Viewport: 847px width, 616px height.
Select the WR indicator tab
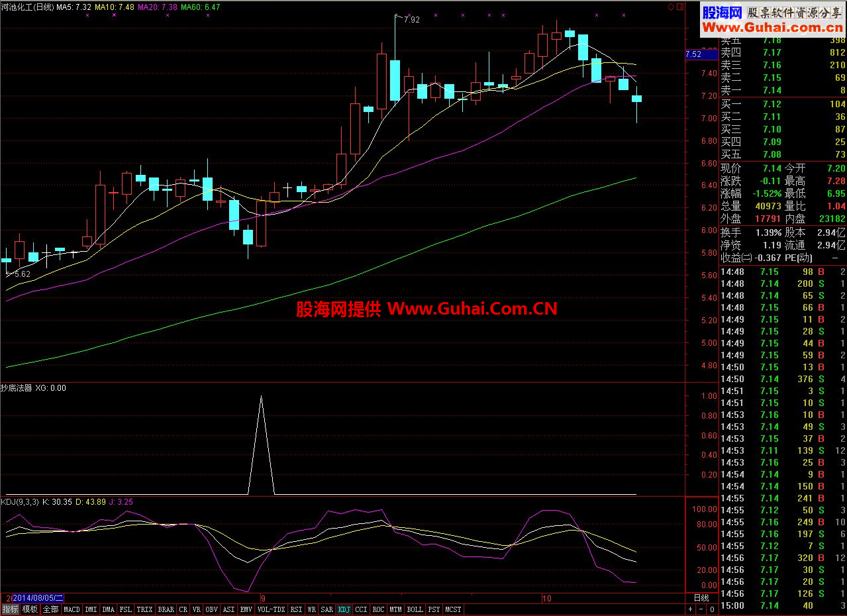[311, 609]
